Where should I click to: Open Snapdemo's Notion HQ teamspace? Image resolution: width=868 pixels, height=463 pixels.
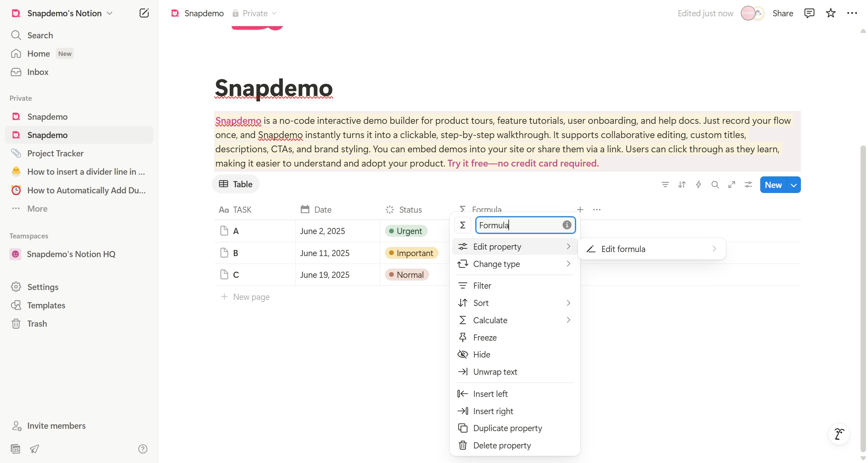(79, 254)
